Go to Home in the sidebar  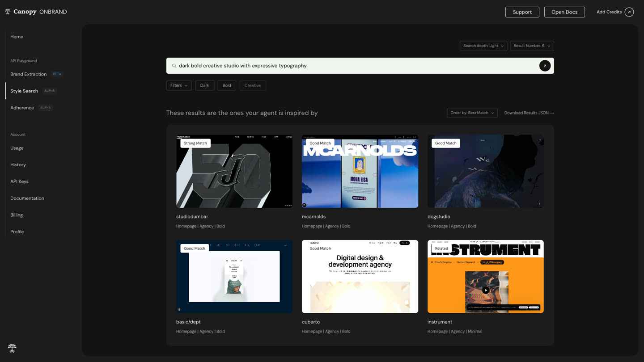17,37
